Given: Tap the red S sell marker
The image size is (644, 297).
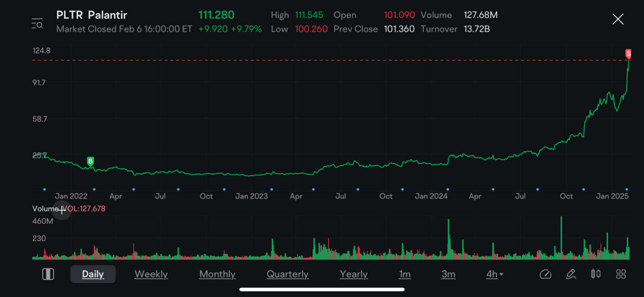Looking at the screenshot, I should tap(628, 54).
